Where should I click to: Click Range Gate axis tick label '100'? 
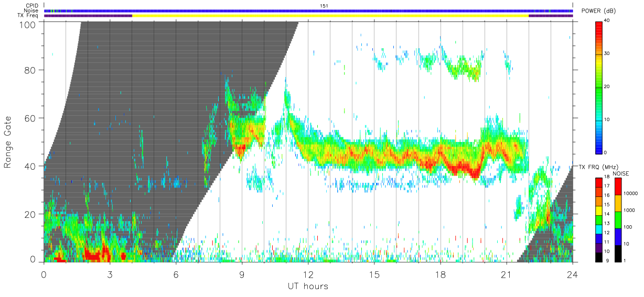(x=28, y=25)
